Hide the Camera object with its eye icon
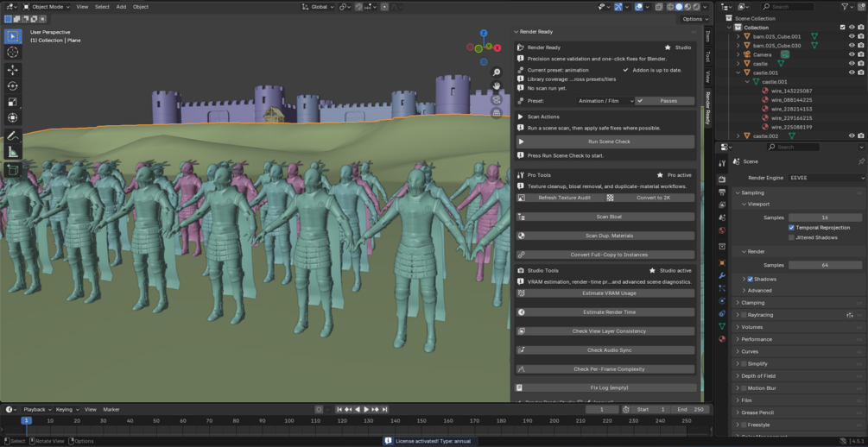Viewport: 868px width, 447px height. point(852,54)
